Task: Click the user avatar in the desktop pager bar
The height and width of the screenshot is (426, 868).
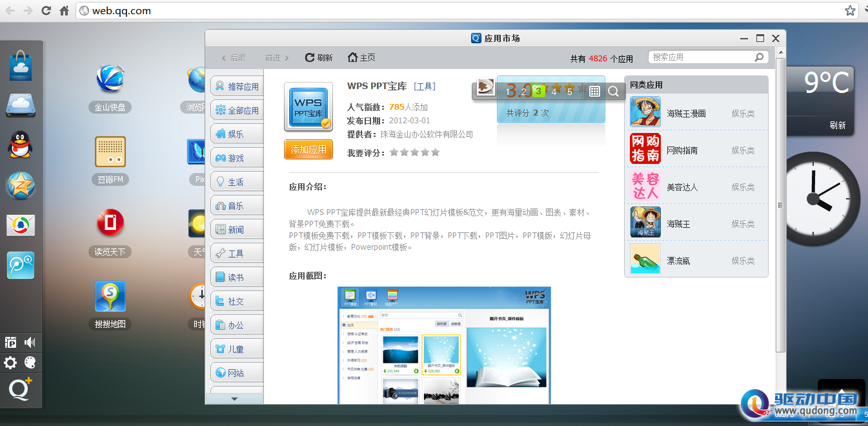Action: click(486, 86)
